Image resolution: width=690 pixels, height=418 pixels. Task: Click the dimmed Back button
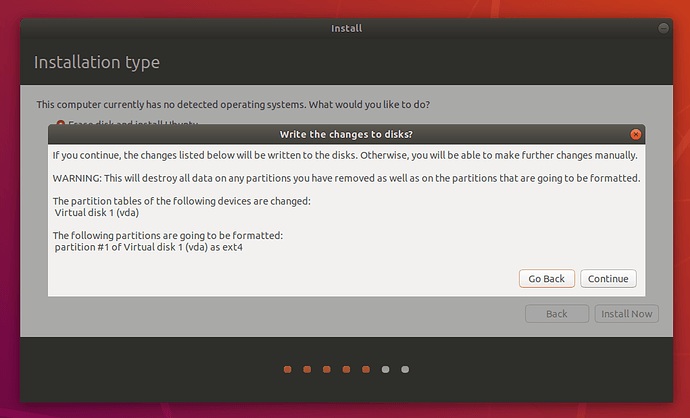point(556,314)
